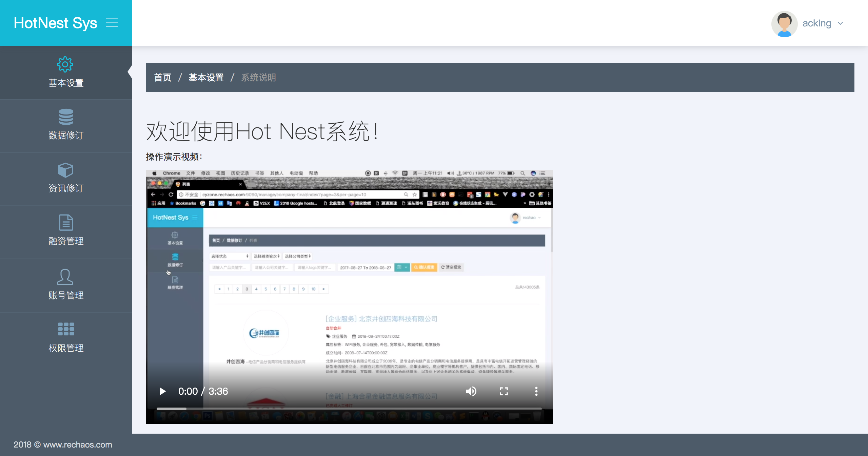Open 数据修订 via the database icon
The height and width of the screenshot is (456, 868).
66,117
